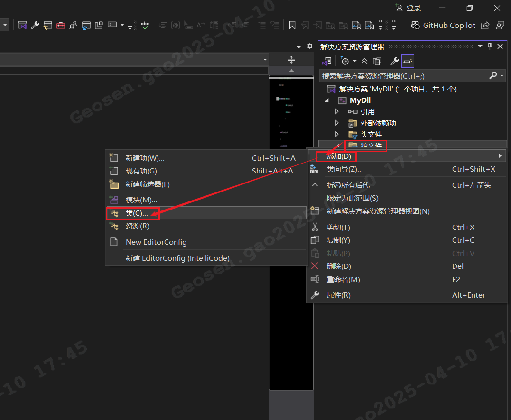The image size is (511, 420).
Task: Close the Solution Explorer panel
Action: point(500,46)
